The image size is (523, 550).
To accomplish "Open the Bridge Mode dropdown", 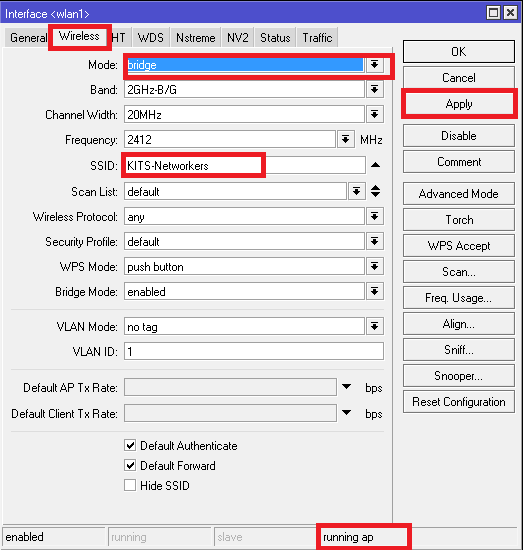I will (x=375, y=291).
